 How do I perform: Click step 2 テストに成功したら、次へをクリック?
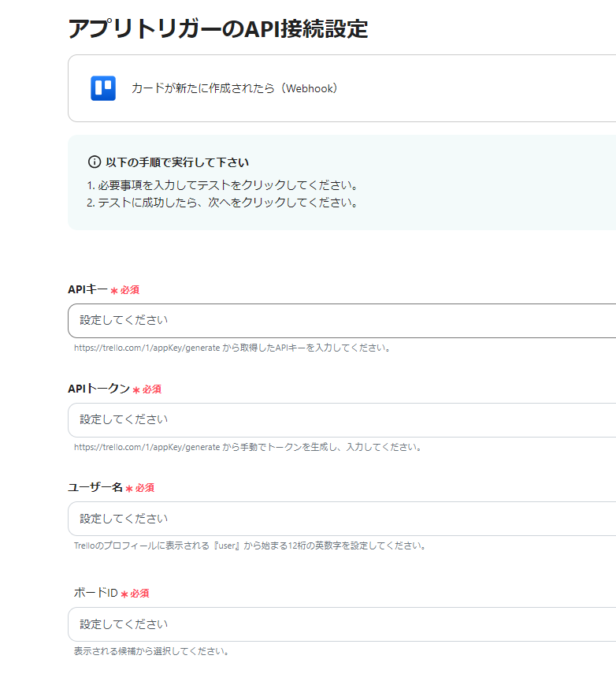[x=222, y=203]
